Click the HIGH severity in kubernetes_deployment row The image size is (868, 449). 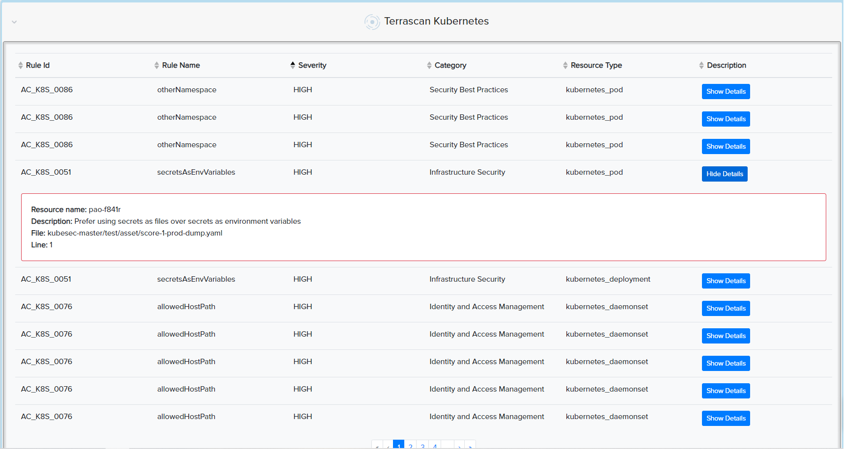coord(303,279)
